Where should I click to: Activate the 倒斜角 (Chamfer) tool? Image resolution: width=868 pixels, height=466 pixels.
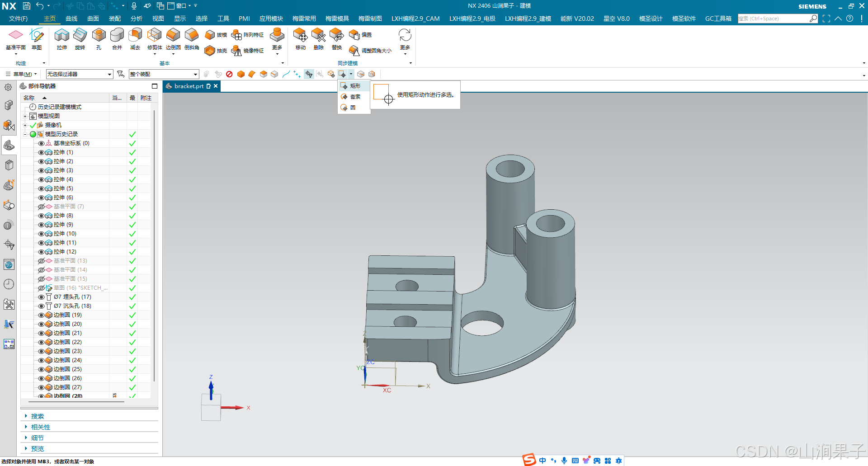click(x=192, y=39)
